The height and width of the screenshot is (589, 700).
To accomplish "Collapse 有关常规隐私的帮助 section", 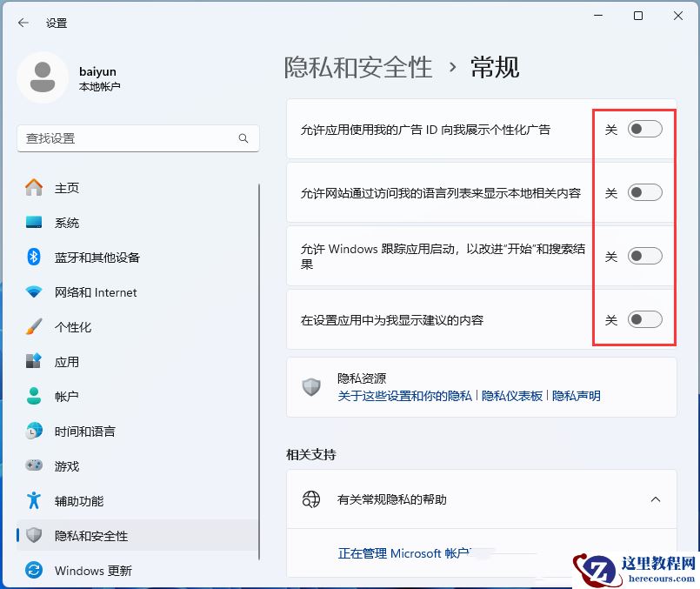I will 656,499.
